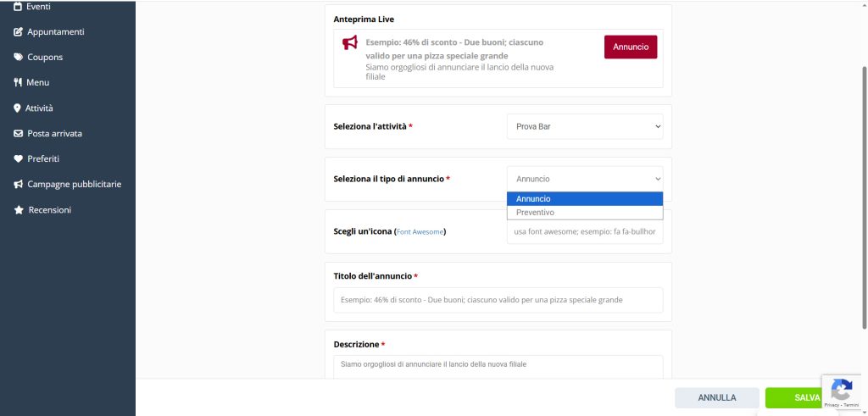Click the heart icon beside Preferiti

pyautogui.click(x=19, y=159)
